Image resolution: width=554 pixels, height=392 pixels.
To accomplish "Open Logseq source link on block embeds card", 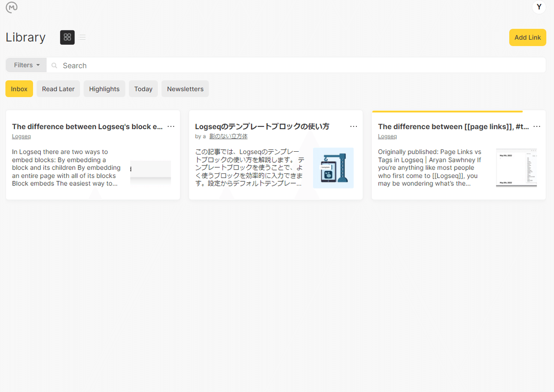I will tap(21, 137).
